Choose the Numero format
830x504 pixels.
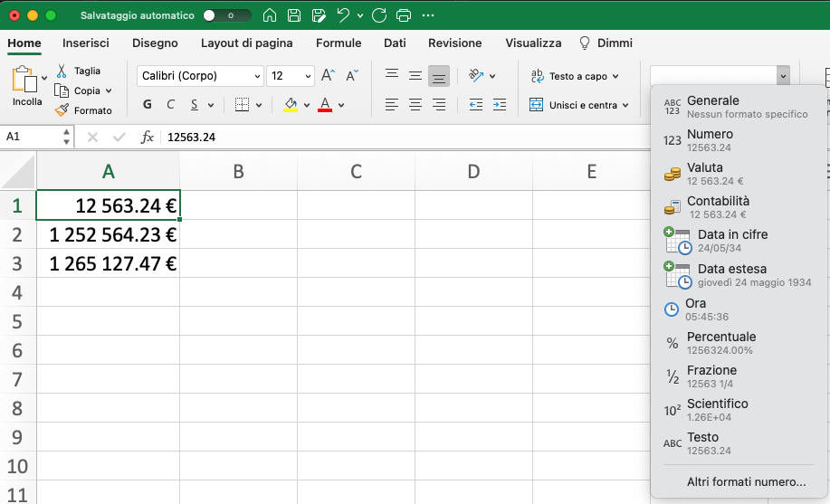[x=739, y=140]
